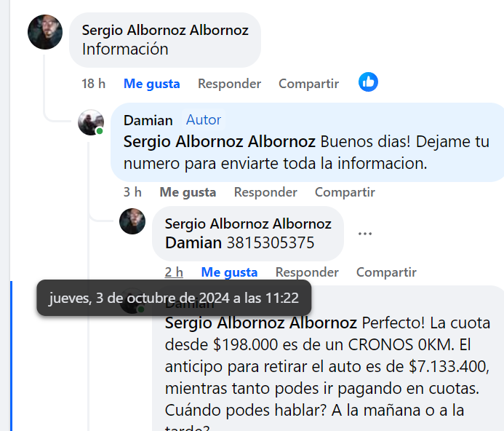The width and height of the screenshot is (504, 431).
Task: Click Sergio's small avatar beside phone number reply
Action: 132,221
